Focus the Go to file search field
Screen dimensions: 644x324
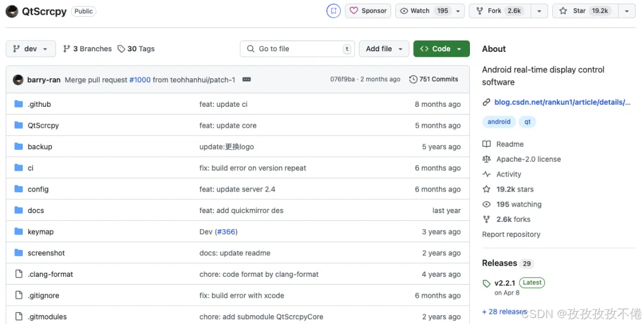point(297,49)
